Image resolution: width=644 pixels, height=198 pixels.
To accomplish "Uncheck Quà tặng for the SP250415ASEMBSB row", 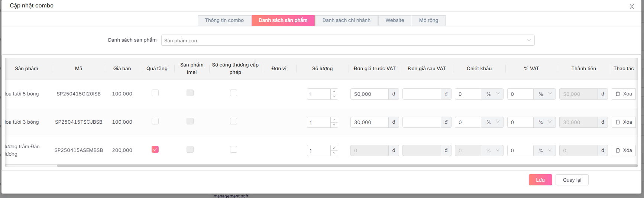I will [x=155, y=149].
